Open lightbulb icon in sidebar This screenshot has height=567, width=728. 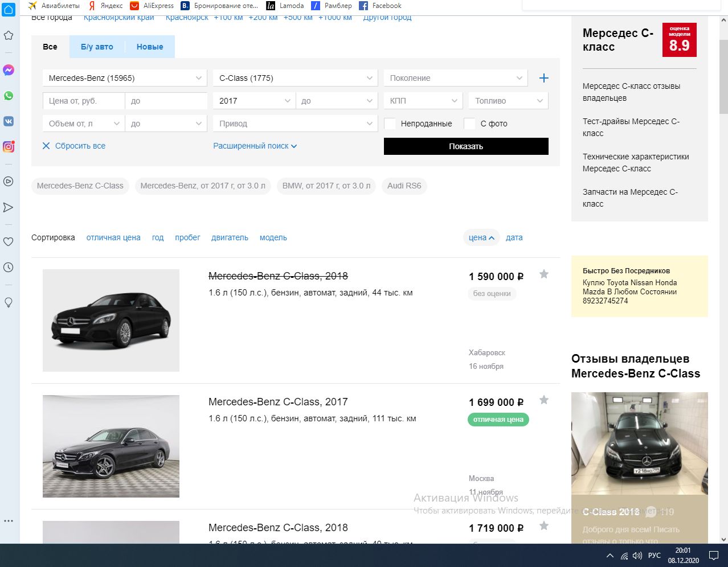[9, 302]
